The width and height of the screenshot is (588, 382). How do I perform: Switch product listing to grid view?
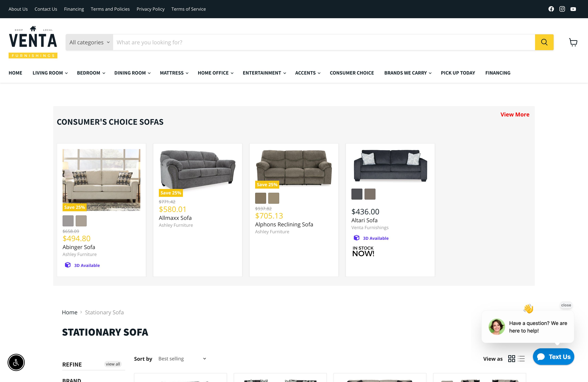point(512,359)
